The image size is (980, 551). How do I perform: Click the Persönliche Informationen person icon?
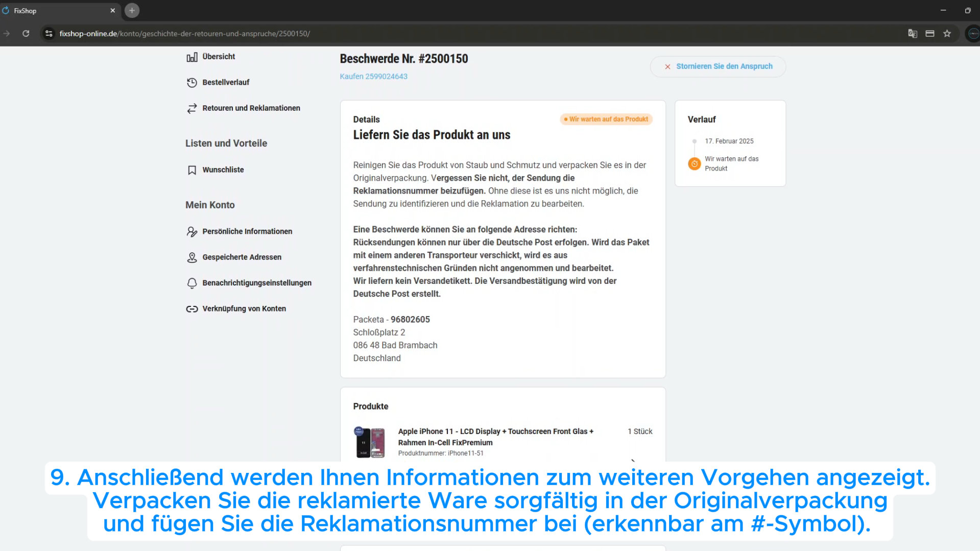pyautogui.click(x=192, y=232)
